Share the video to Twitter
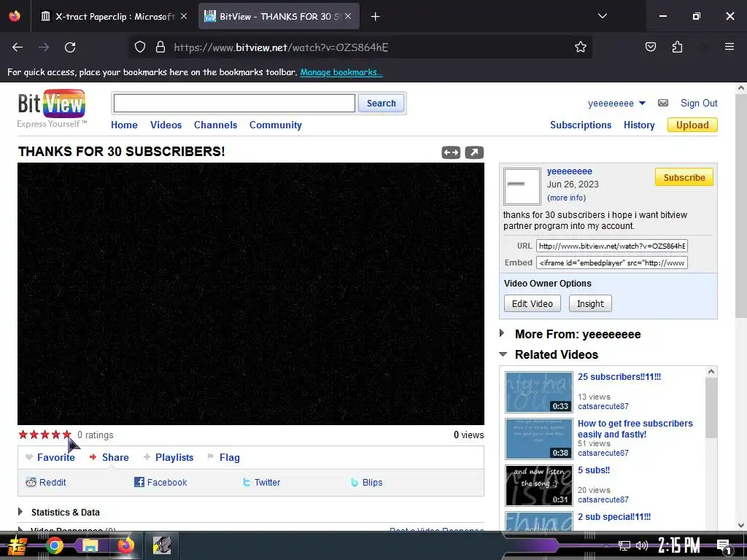Image resolution: width=747 pixels, height=560 pixels. [261, 483]
